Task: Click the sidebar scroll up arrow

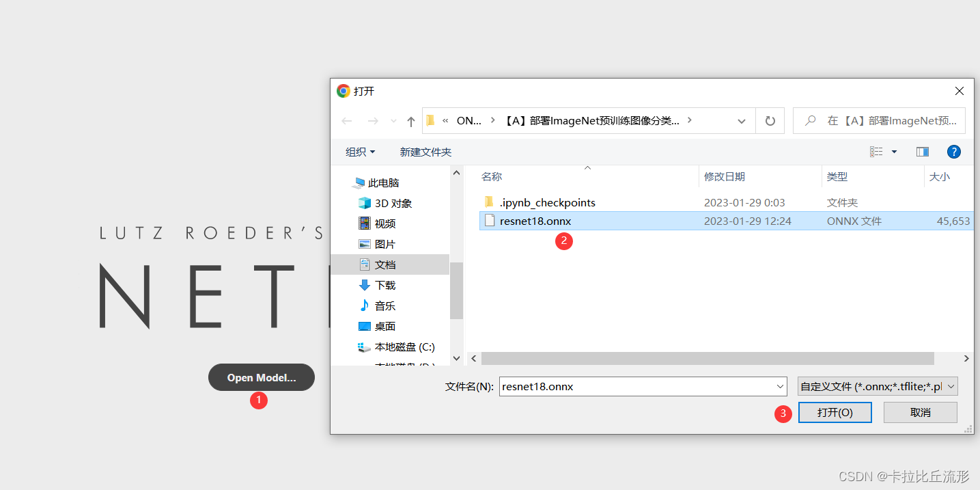Action: coord(457,173)
